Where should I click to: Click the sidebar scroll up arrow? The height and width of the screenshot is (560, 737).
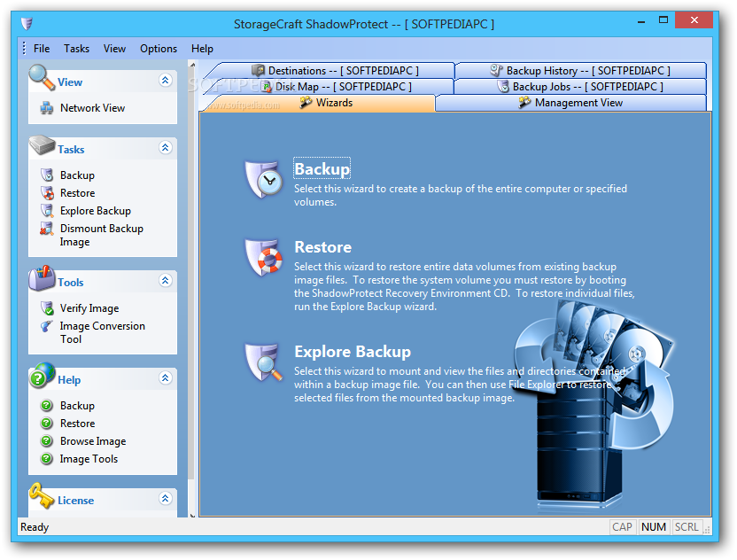click(191, 65)
